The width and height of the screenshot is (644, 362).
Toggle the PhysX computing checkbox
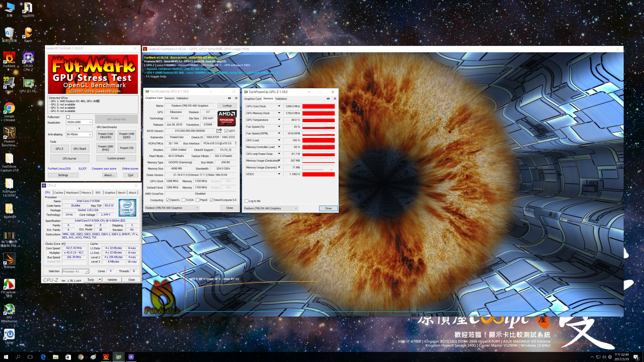198,200
